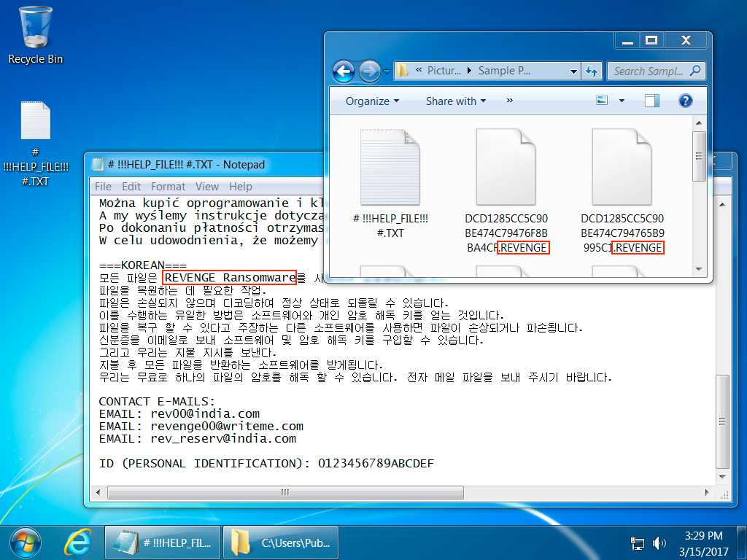
Task: Open the Recycle Bin desktop icon
Action: [x=35, y=35]
